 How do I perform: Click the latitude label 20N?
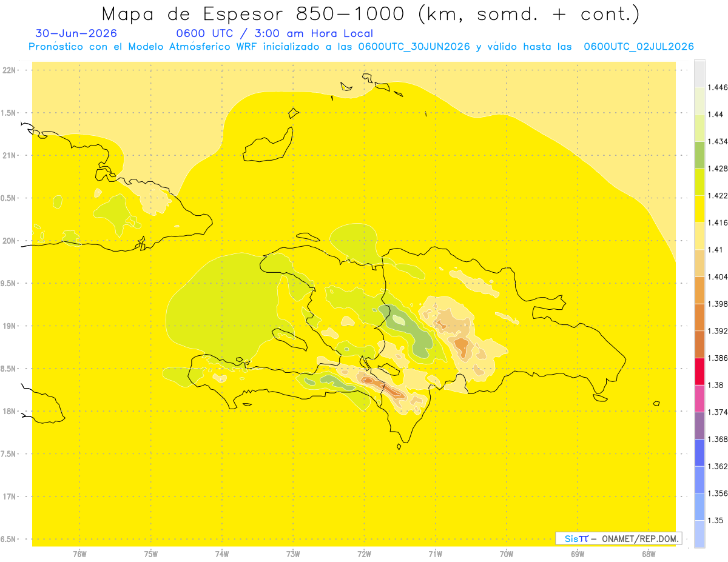pos(10,241)
